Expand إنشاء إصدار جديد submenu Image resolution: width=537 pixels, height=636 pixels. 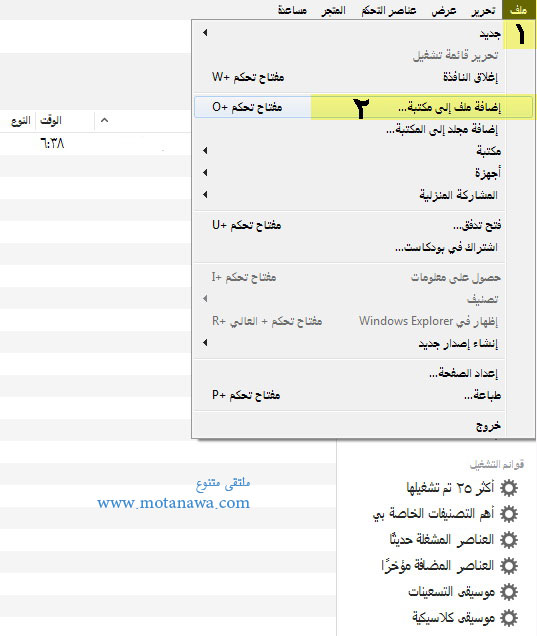pyautogui.click(x=205, y=342)
